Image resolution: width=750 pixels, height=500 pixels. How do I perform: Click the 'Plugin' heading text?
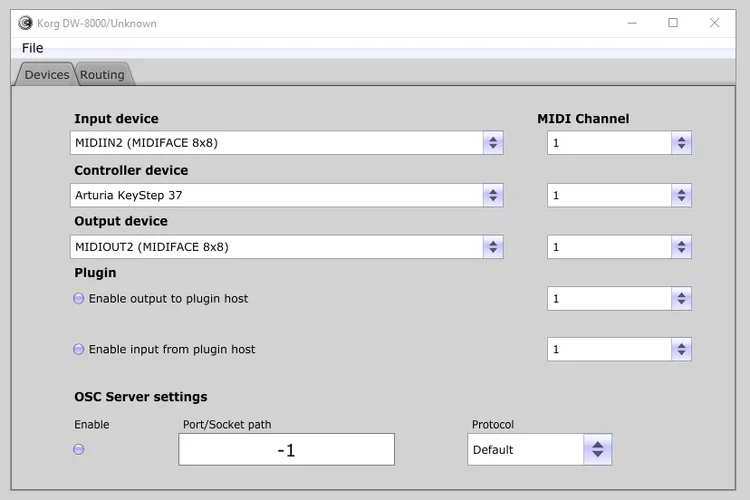click(95, 273)
